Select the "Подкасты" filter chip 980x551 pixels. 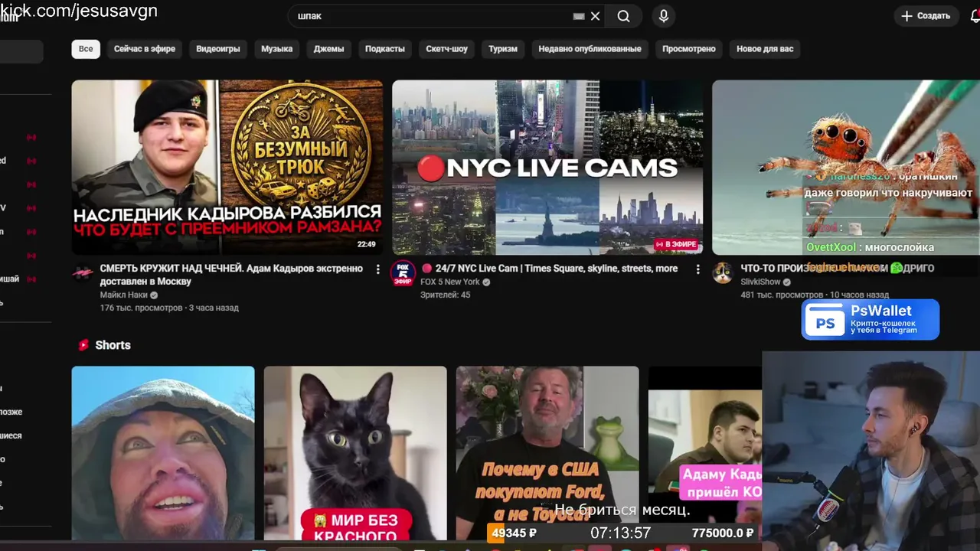(385, 49)
